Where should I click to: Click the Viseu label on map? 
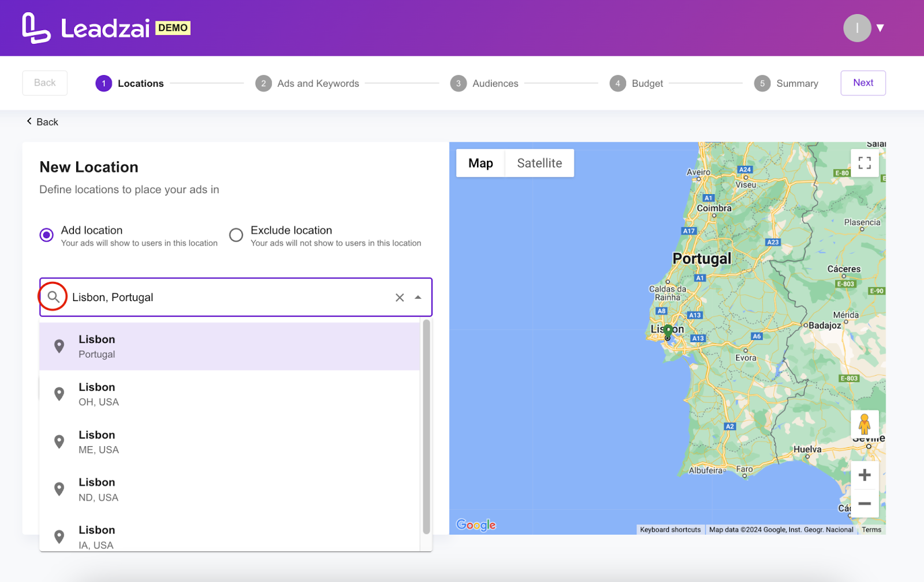click(746, 185)
